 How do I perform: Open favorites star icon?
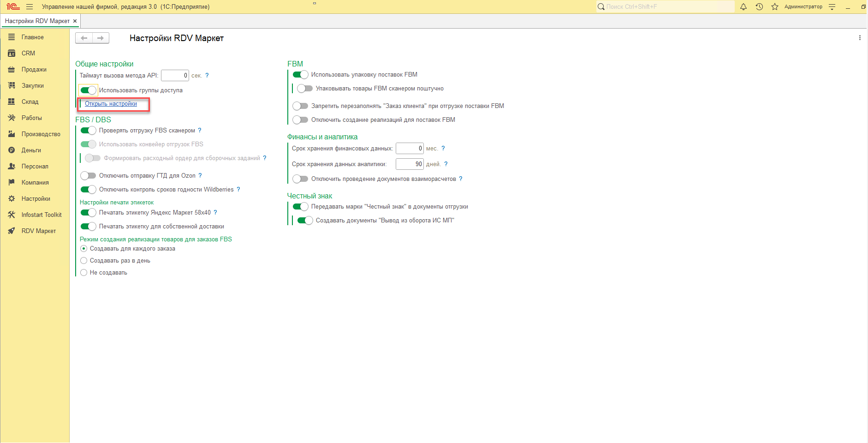point(775,7)
